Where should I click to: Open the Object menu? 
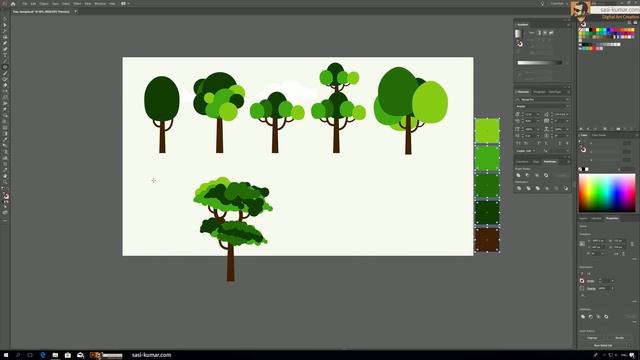click(44, 4)
